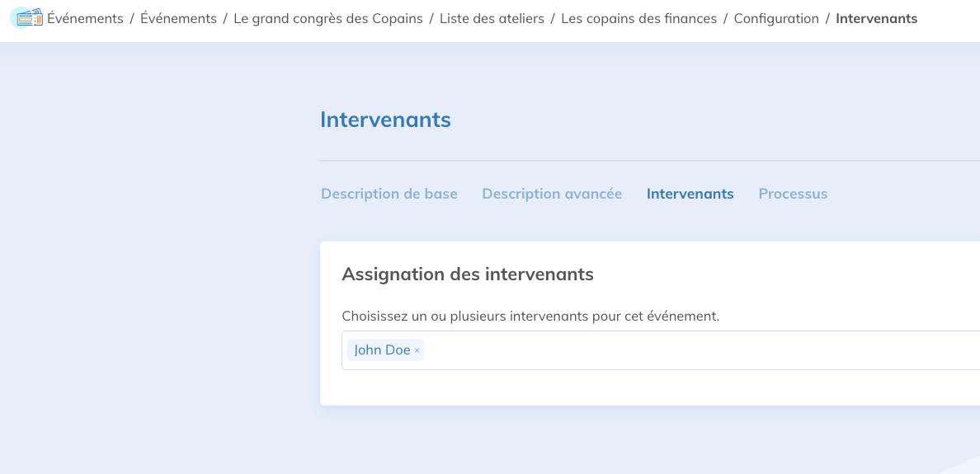Open Liste des ateliers breadcrumb
This screenshot has height=474, width=980.
[x=492, y=18]
